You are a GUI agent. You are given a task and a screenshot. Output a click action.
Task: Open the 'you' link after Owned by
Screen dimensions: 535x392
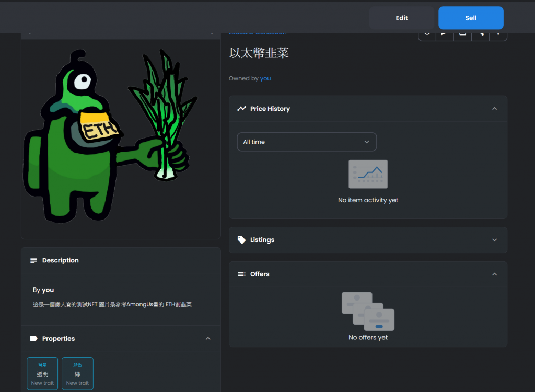[x=265, y=78]
